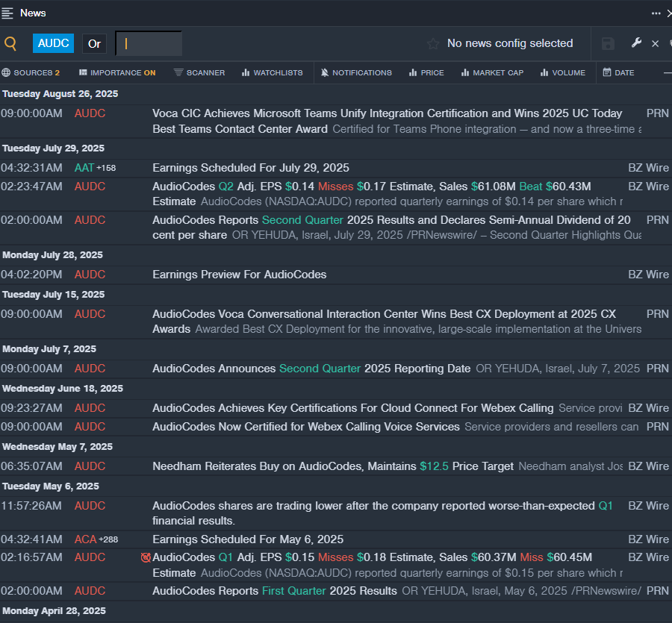
Task: Open 'Earnings Scheduled For May 6, 2025' headline
Action: tap(248, 539)
